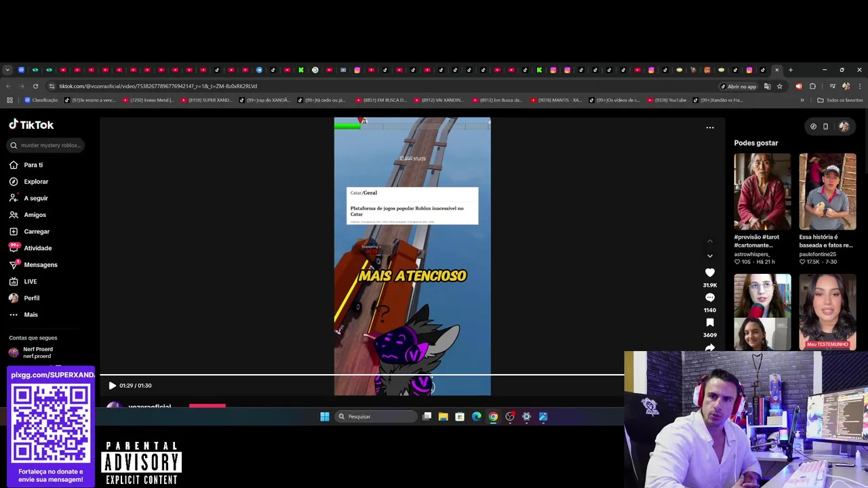Viewport: 868px width, 488px height.
Task: Click the browser address bar URL
Action: 158,86
